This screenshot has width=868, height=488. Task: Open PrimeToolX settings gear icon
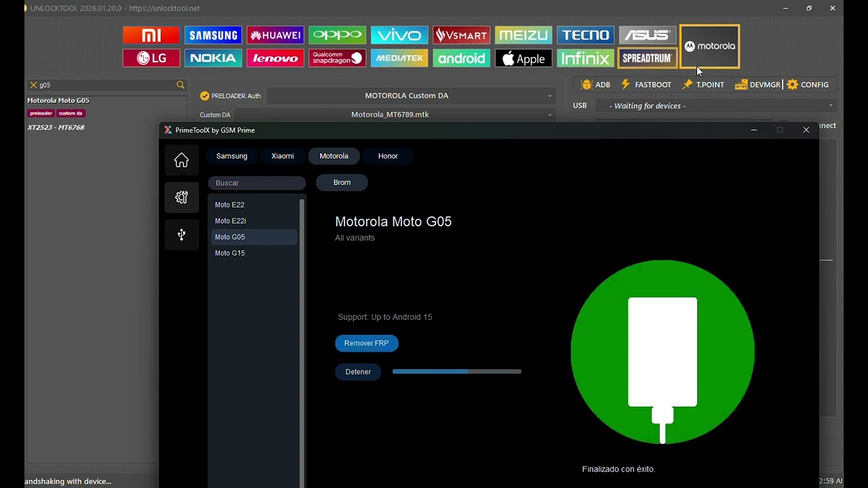click(181, 197)
